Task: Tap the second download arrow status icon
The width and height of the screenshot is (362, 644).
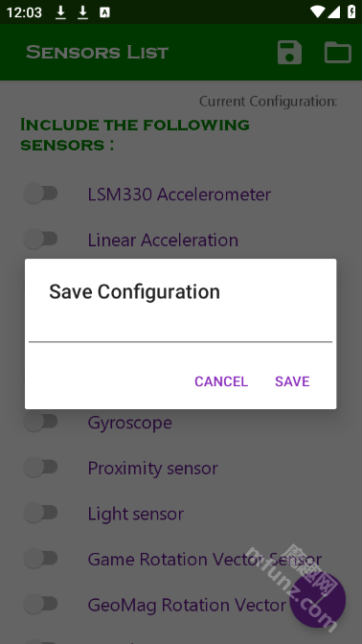Action: (x=83, y=12)
